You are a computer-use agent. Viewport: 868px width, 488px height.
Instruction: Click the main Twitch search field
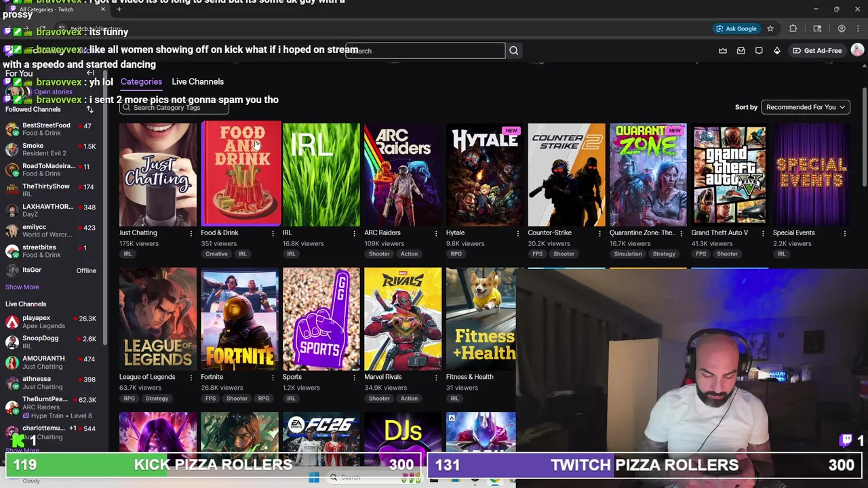click(x=425, y=51)
